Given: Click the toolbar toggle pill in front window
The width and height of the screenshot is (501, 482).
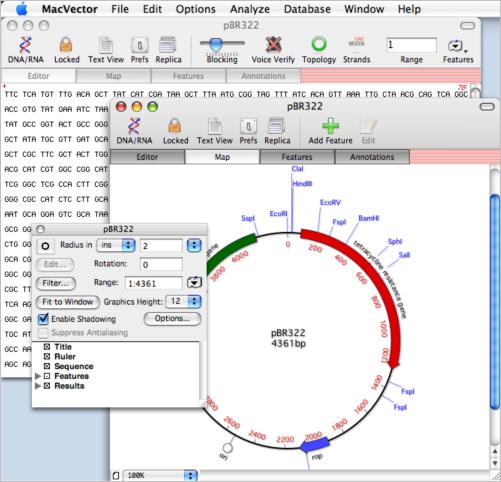Looking at the screenshot, I should coord(487,107).
